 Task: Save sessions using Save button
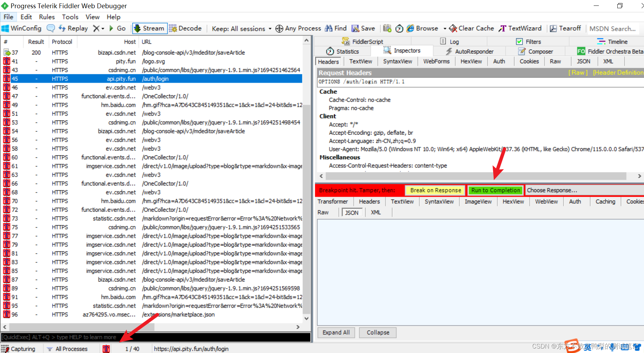[x=363, y=28]
